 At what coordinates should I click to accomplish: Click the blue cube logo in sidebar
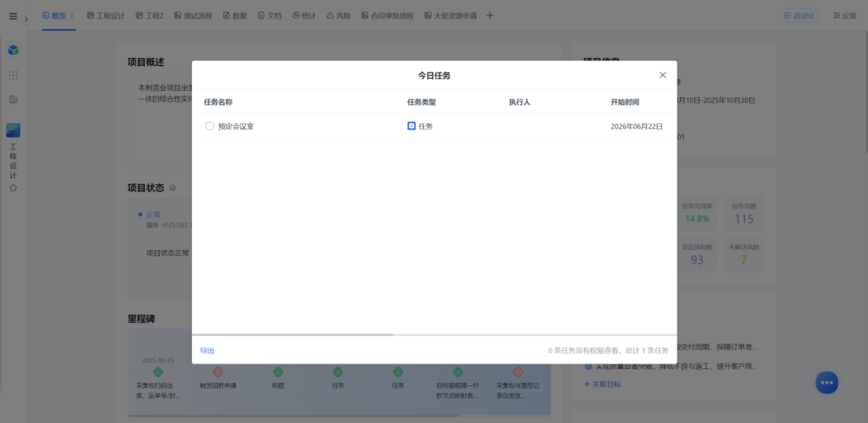click(14, 51)
